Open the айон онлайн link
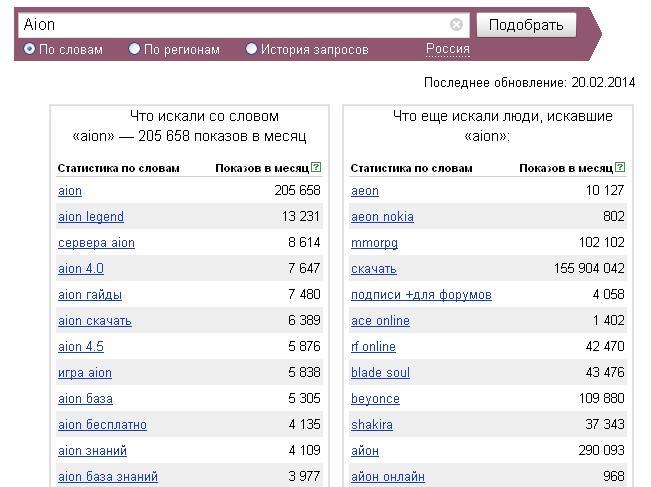 click(388, 477)
